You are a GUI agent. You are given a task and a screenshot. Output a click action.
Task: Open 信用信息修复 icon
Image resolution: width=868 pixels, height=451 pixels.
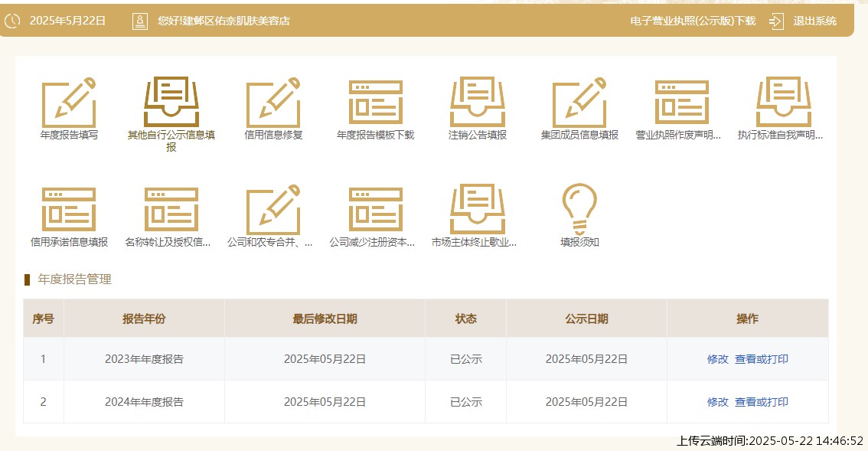coord(273,103)
